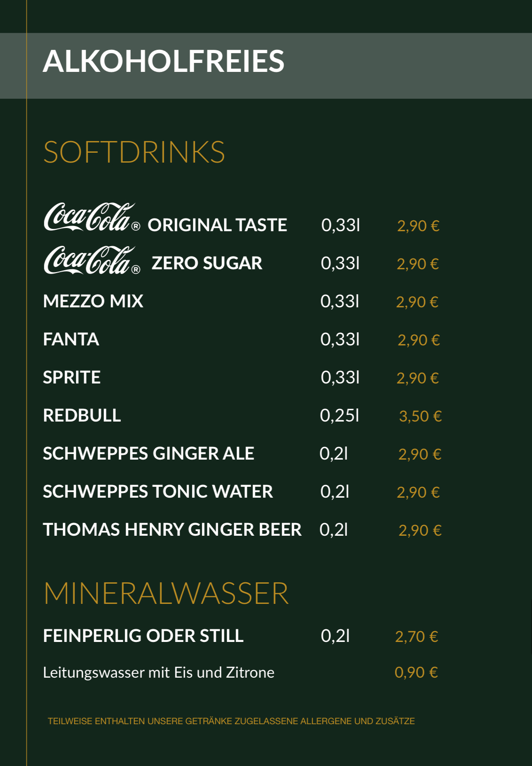
Task: Click THOMAS HENRY GINGER BEER entry
Action: pyautogui.click(x=172, y=530)
